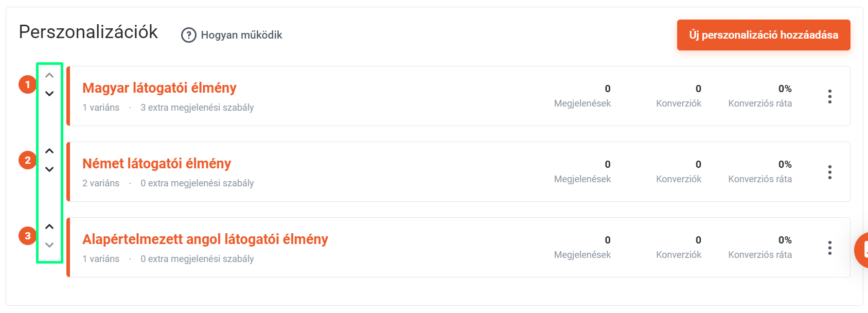Click the orange number 3 priority badge
Screen dimensions: 868x313
28,236
